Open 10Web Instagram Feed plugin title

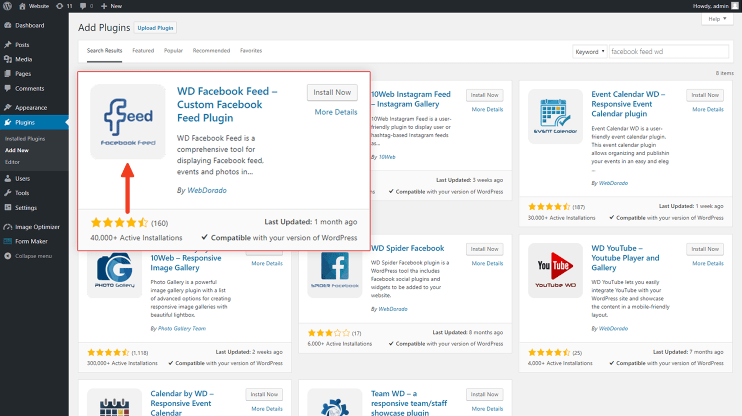(411, 99)
